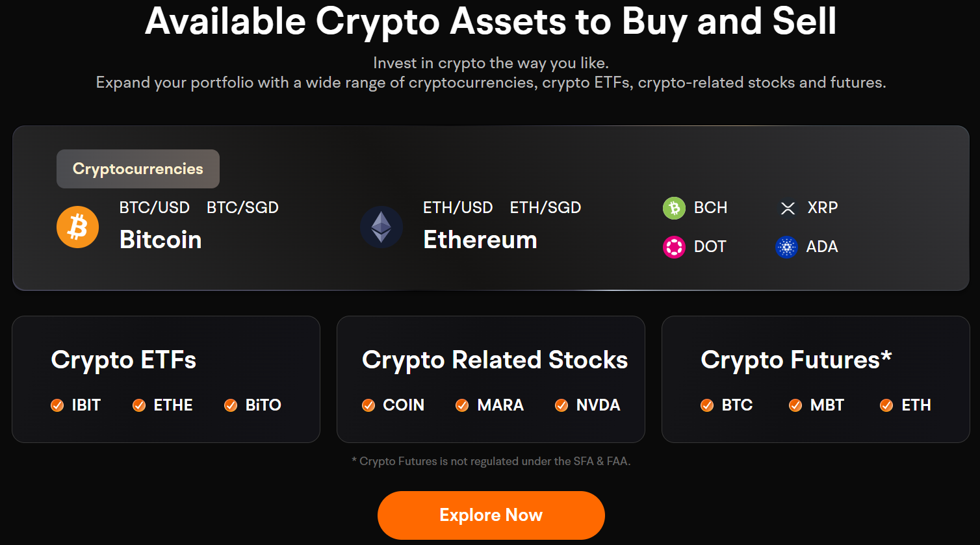
Task: Open the BTC/SGD trading pair
Action: (242, 208)
